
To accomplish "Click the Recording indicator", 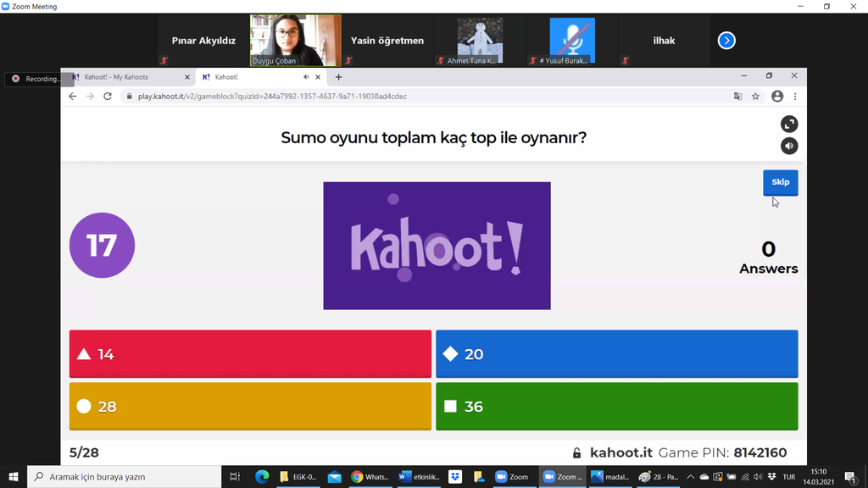I will [39, 79].
